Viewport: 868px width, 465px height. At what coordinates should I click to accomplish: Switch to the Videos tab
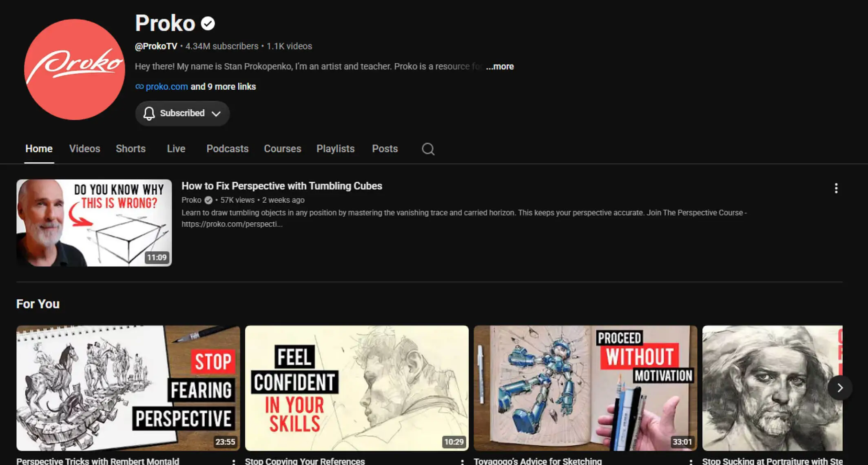[84, 149]
